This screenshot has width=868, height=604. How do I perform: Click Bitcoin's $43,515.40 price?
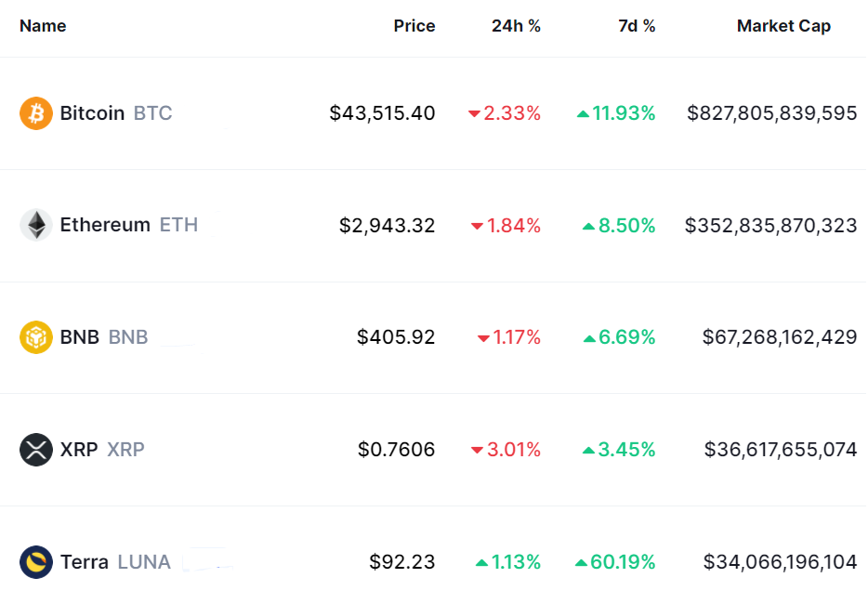click(382, 113)
